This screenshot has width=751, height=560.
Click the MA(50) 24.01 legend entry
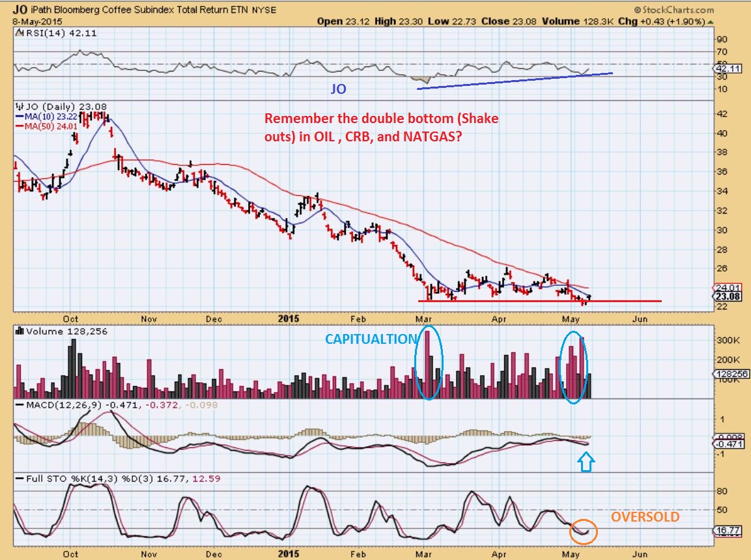46,126
